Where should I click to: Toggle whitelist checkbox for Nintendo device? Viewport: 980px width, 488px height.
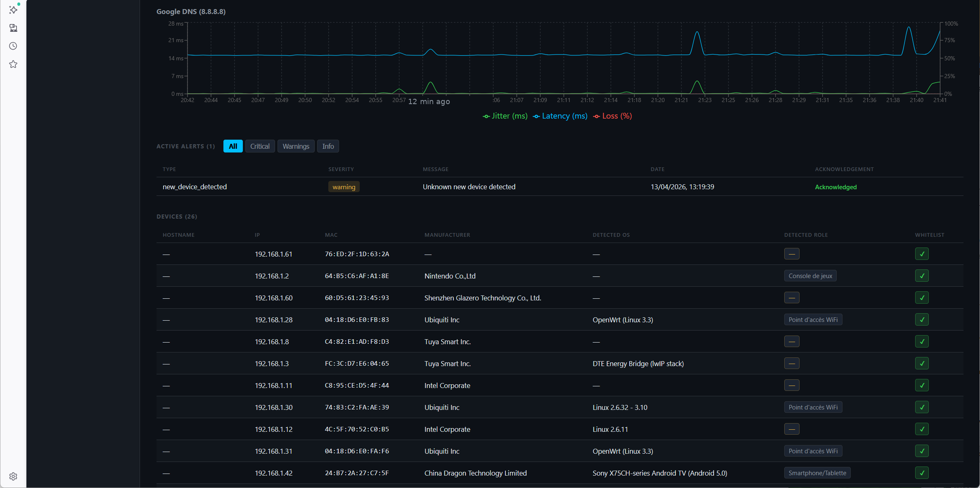coord(922,276)
